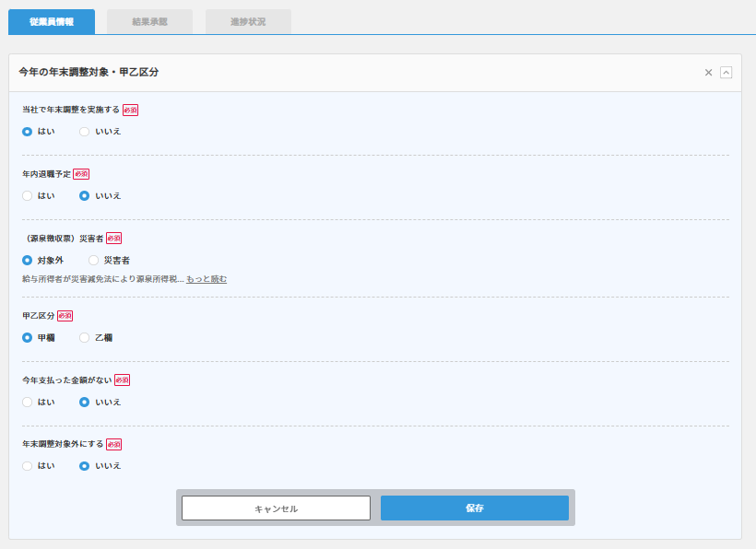756x549 pixels.
Task: Choose いいえ for 年末調整対象外にする
Action: point(85,466)
